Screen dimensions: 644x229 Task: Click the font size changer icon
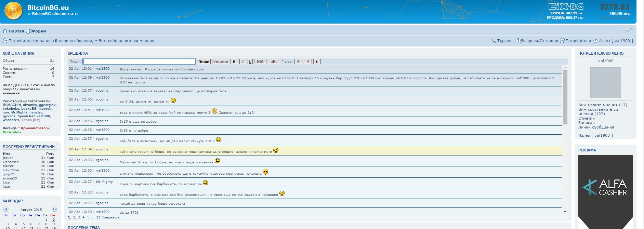click(628, 30)
